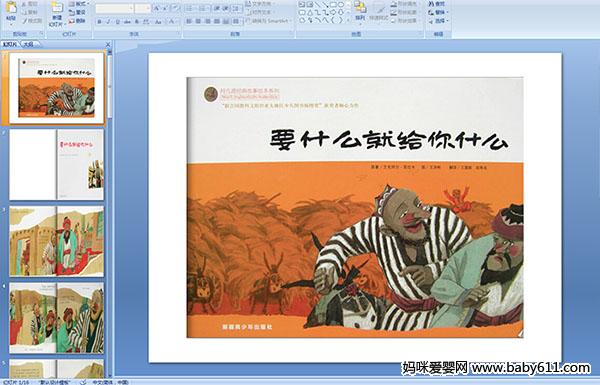The image size is (600, 385).
Task: Click the Paste clipboard icon
Action: click(x=11, y=8)
